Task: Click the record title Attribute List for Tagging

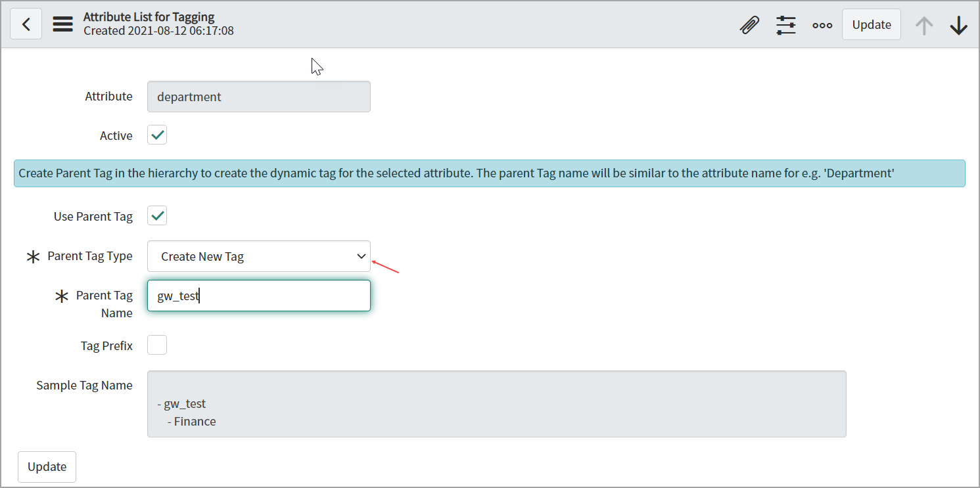Action: point(147,16)
